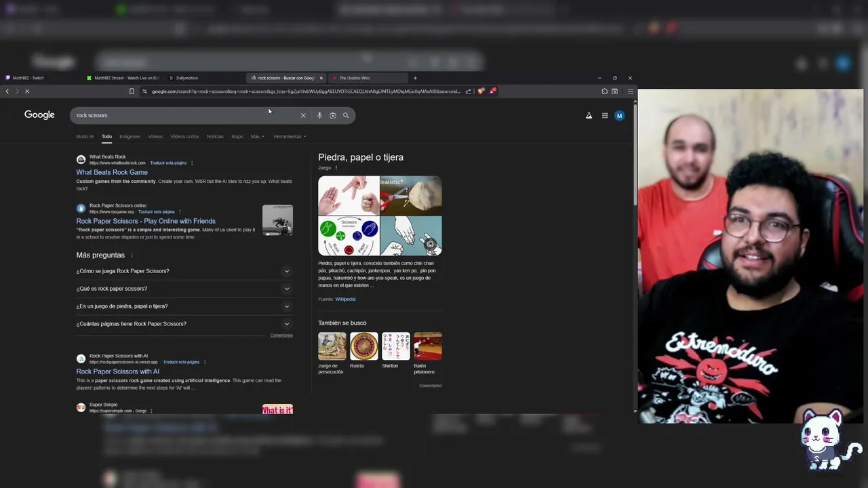Expand ¿Qué es rock paper scissors?

pos(184,289)
